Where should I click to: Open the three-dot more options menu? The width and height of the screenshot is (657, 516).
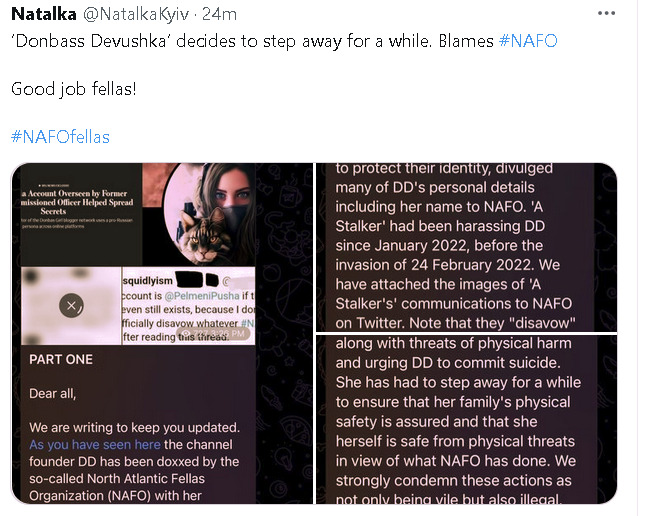coord(606,13)
